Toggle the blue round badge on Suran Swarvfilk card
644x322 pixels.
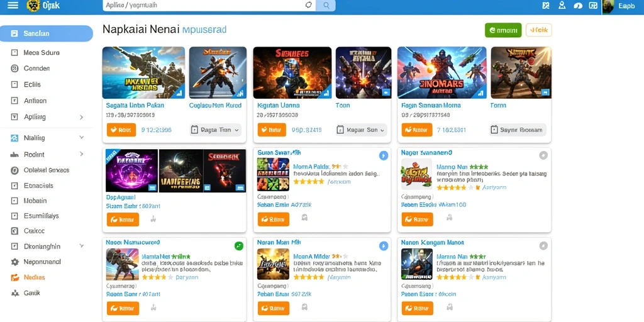click(383, 156)
